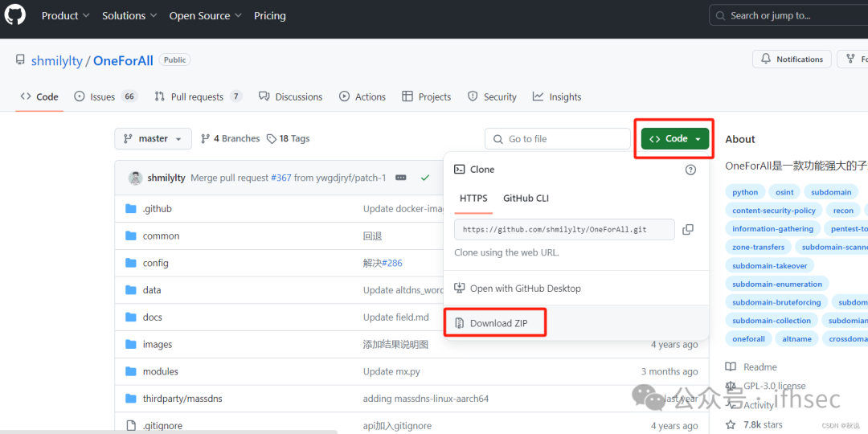Click the subdomain-collection topic tag
The width and height of the screenshot is (868, 434).
coord(772,321)
